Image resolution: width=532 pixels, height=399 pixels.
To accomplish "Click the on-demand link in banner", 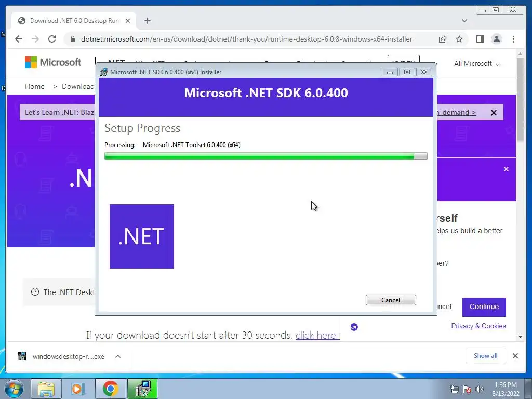I will click(456, 112).
